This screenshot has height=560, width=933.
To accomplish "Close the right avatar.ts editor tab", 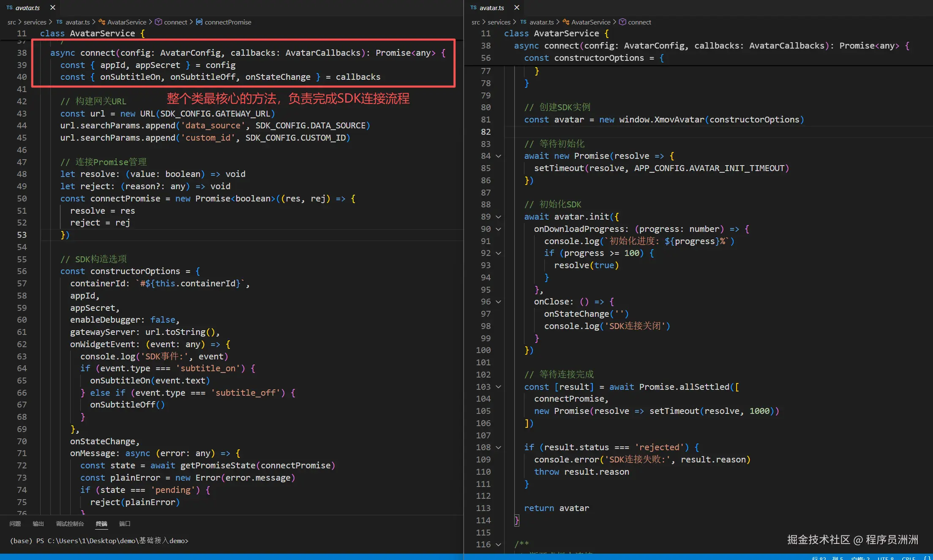I will click(517, 8).
